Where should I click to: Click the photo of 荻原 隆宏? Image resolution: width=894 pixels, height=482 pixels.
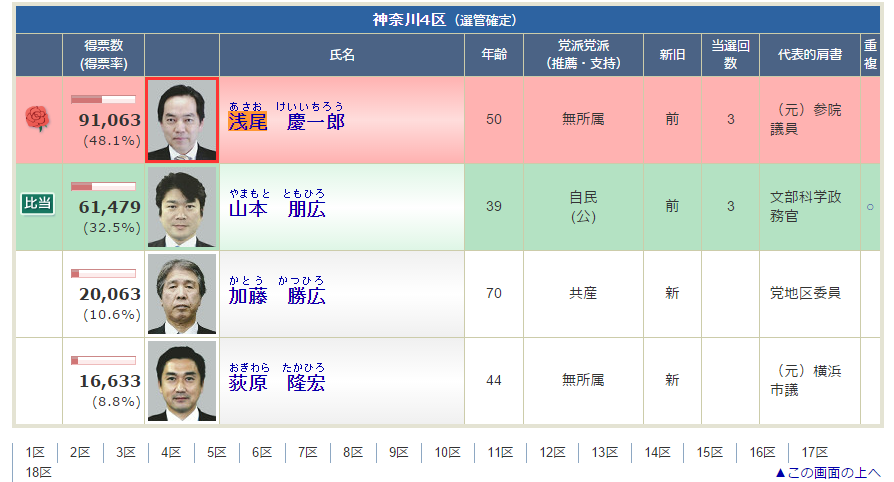point(182,381)
